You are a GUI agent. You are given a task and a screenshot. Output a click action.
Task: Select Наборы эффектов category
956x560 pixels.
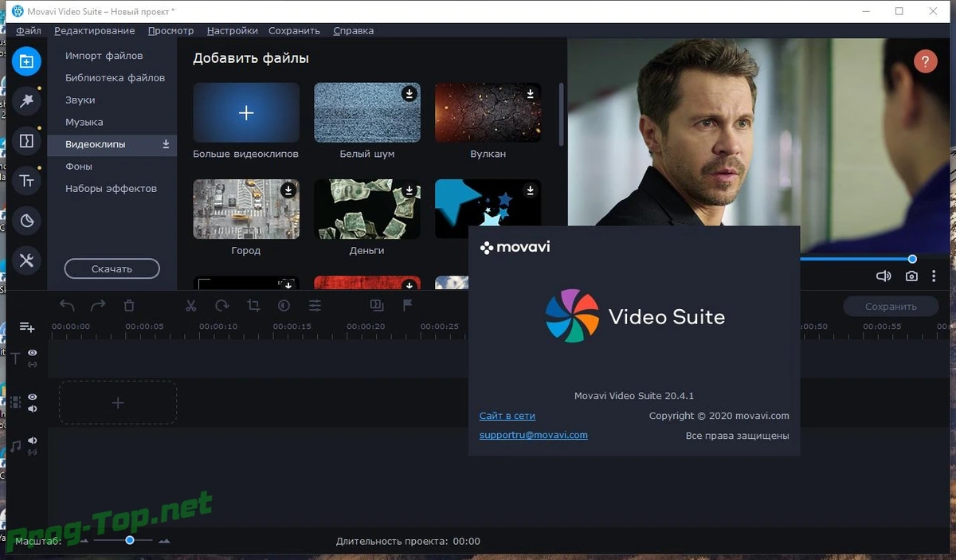click(x=112, y=189)
